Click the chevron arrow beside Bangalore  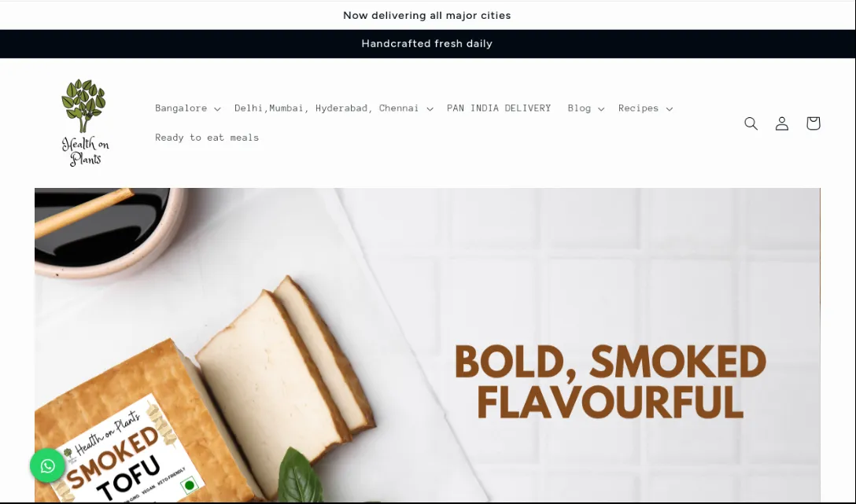pyautogui.click(x=217, y=109)
